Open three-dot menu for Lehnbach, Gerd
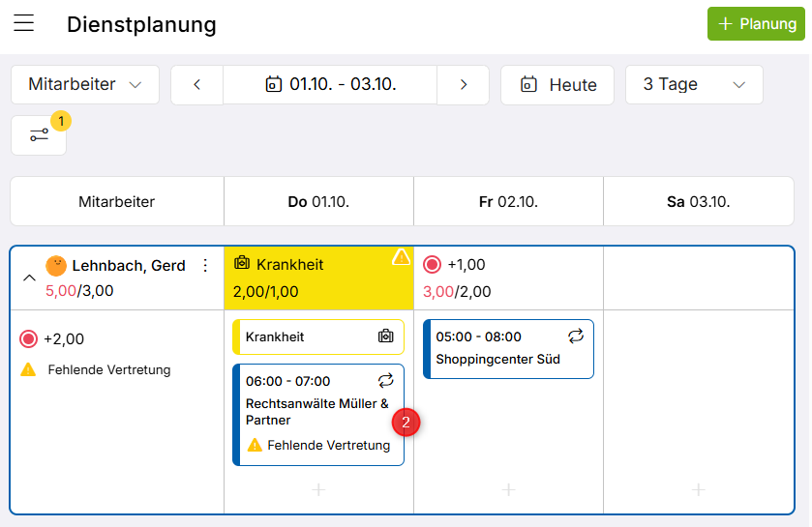This screenshot has width=812, height=527. coord(205,265)
